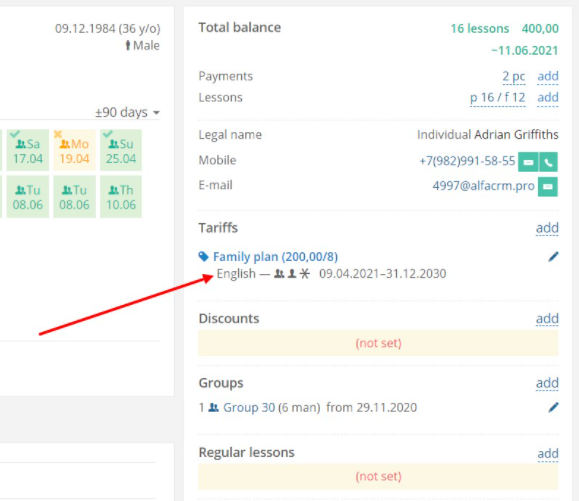
Task: Open Group 30 link
Action: click(249, 408)
